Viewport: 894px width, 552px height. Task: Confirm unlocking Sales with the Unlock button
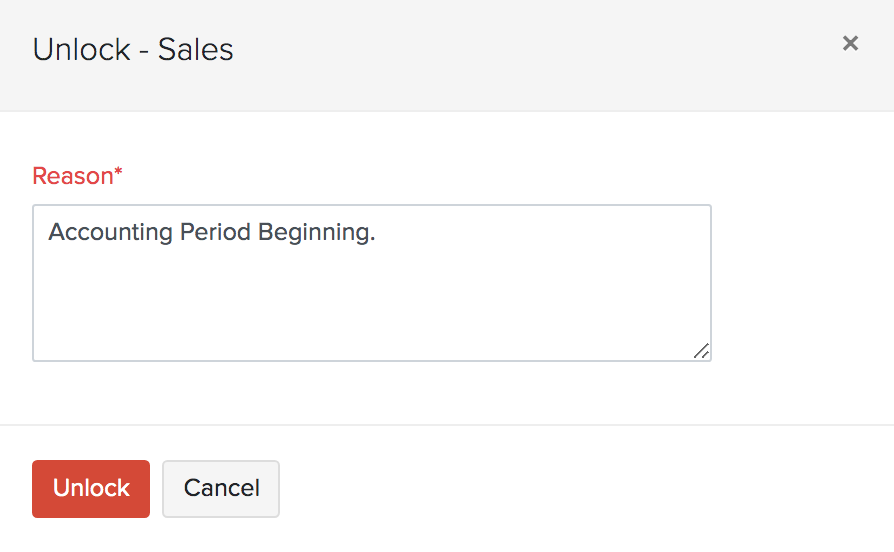point(91,488)
